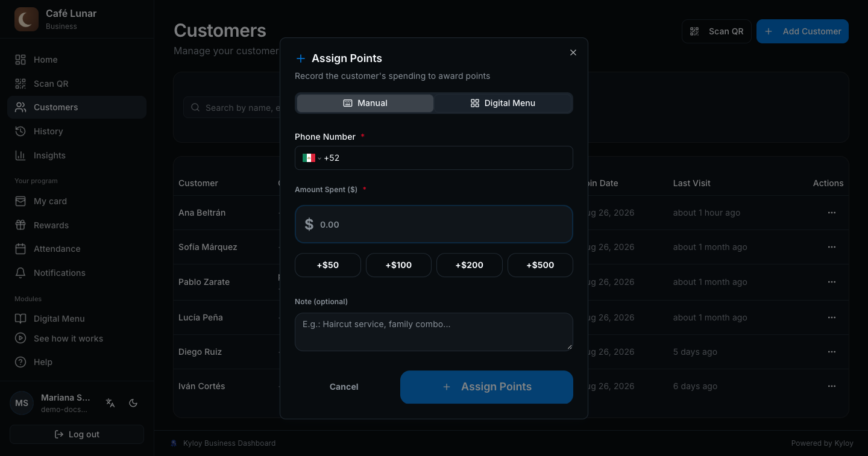Open the Notifications bell icon

pos(20,273)
